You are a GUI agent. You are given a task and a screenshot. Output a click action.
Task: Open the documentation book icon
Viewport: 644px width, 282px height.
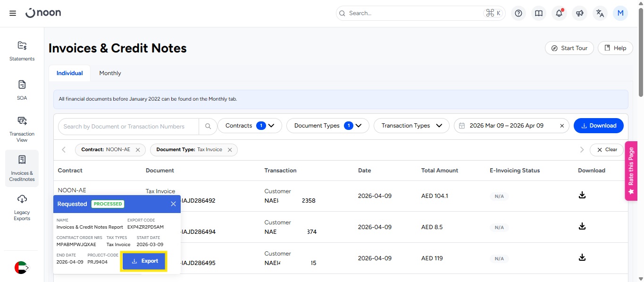pos(538,13)
